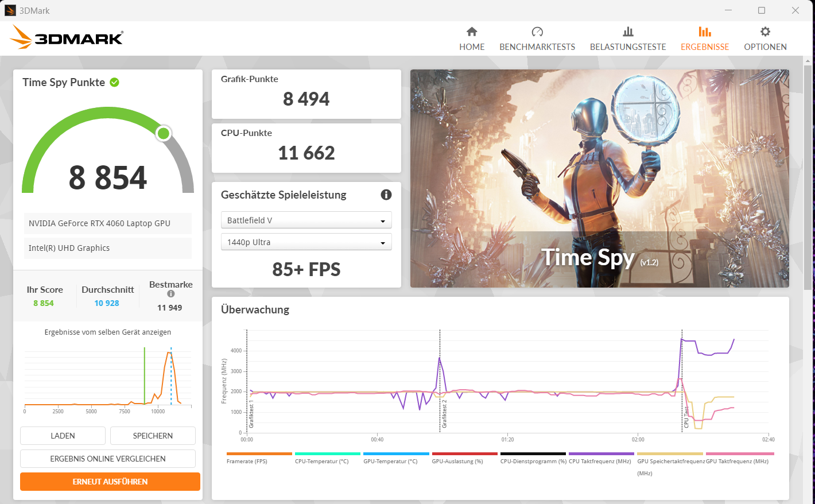This screenshot has height=504, width=815.
Task: Toggle the CPU Taktfrequenz purple legend swatch
Action: click(601, 453)
